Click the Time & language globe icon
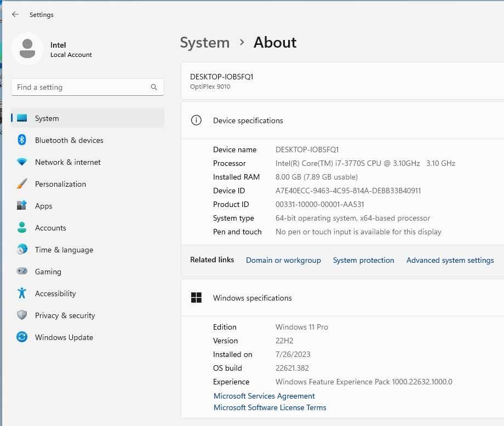This screenshot has height=426, width=504. (22, 249)
